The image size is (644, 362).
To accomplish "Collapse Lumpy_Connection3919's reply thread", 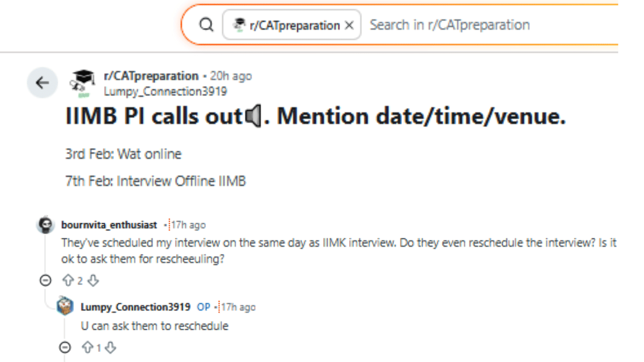I will click(65, 347).
